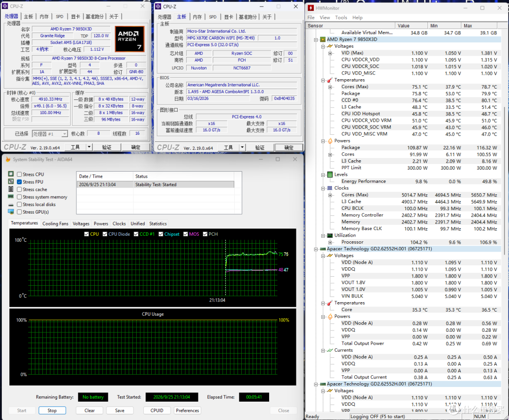Click the Stress GPU(s) monitor icon
This screenshot has height=420, width=509.
(x=11, y=212)
